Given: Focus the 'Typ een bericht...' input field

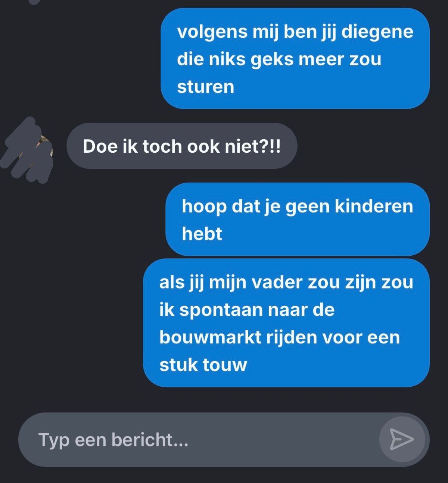Looking at the screenshot, I should [224, 440].
